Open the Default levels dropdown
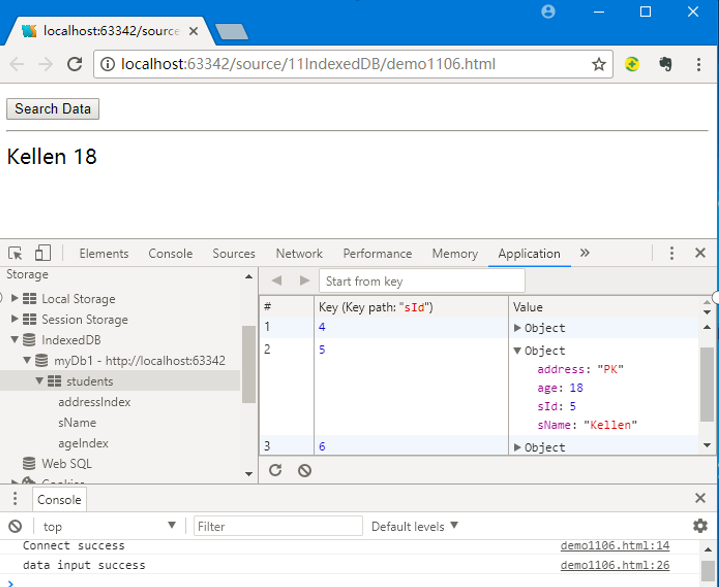Image resolution: width=719 pixels, height=587 pixels. pyautogui.click(x=415, y=526)
